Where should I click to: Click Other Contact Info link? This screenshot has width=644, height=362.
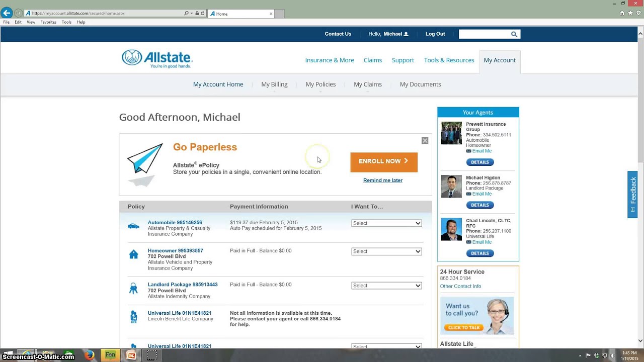460,287
